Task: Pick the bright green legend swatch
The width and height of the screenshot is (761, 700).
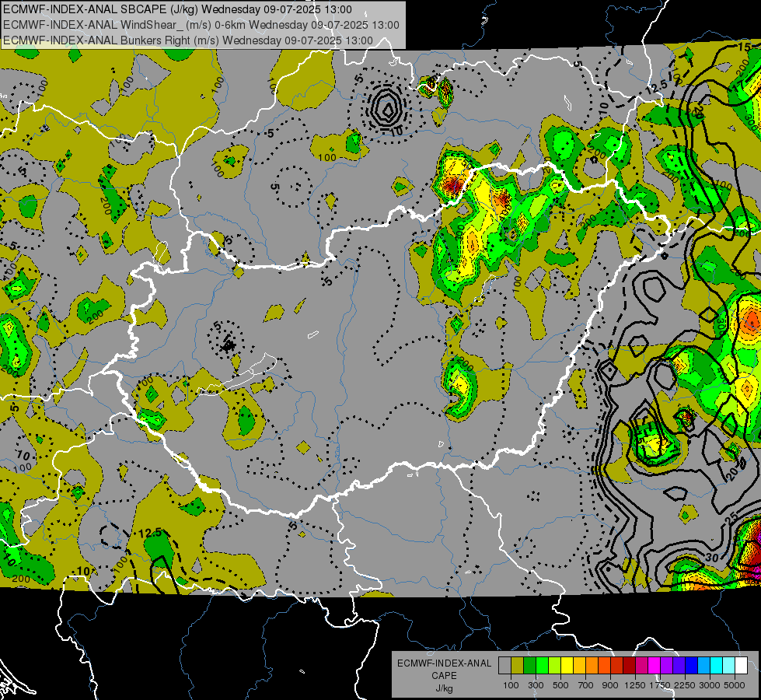Action: (x=542, y=666)
